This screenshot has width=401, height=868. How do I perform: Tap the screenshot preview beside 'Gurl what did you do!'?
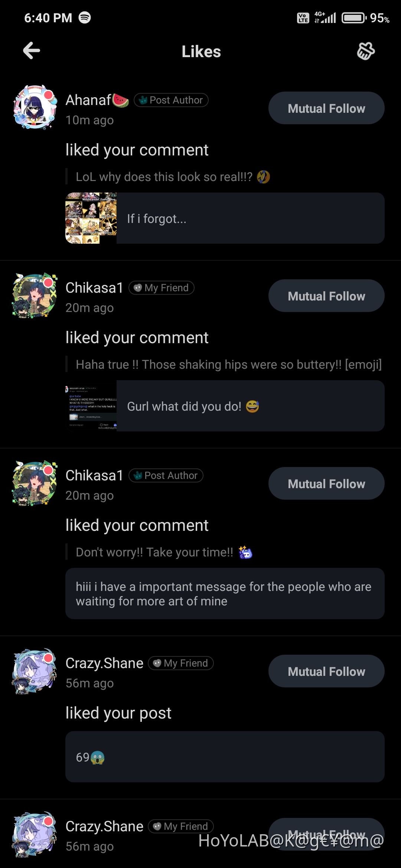click(x=91, y=406)
